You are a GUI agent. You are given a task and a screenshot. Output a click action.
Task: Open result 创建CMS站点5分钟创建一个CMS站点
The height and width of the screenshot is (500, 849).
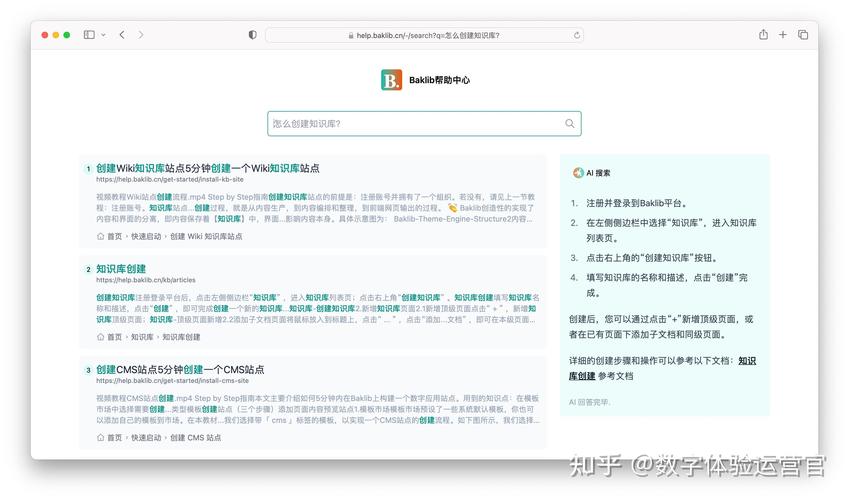tap(180, 369)
